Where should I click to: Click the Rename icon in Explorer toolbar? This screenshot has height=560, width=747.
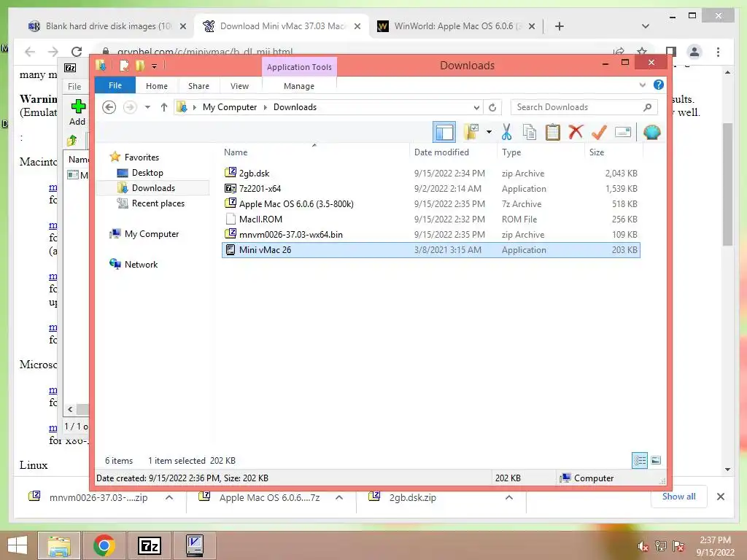pyautogui.click(x=623, y=132)
